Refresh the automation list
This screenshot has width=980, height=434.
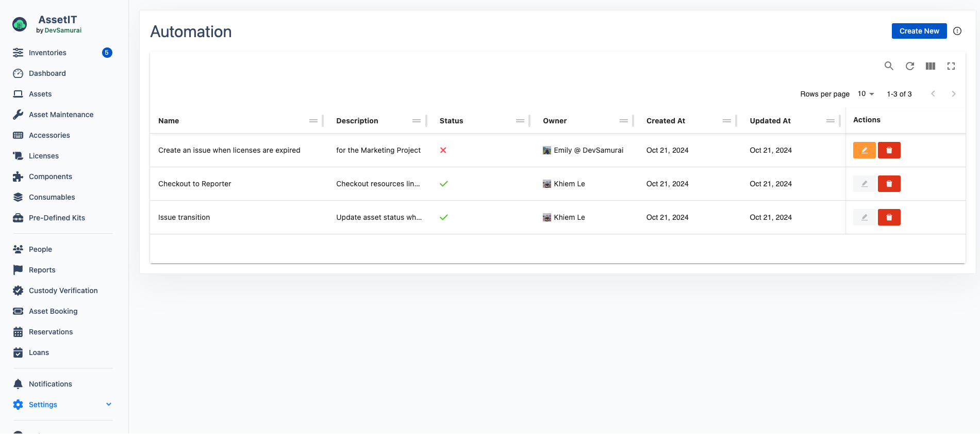tap(910, 66)
